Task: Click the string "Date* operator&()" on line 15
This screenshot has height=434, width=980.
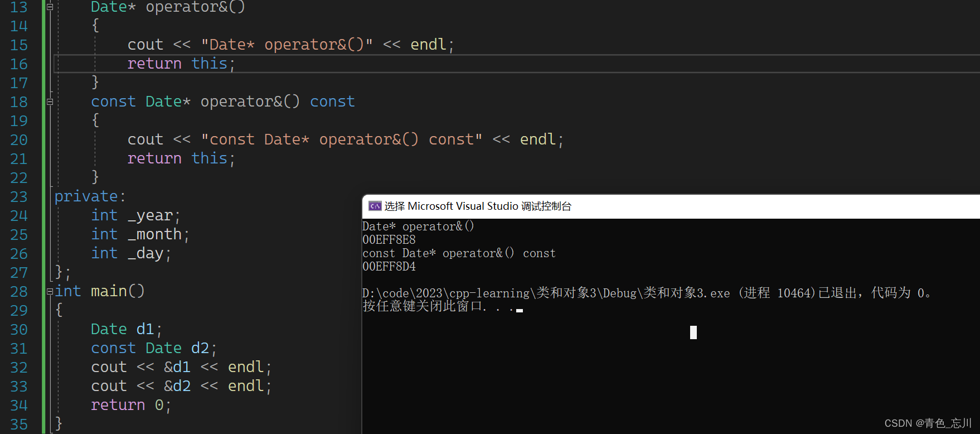Action: (287, 45)
